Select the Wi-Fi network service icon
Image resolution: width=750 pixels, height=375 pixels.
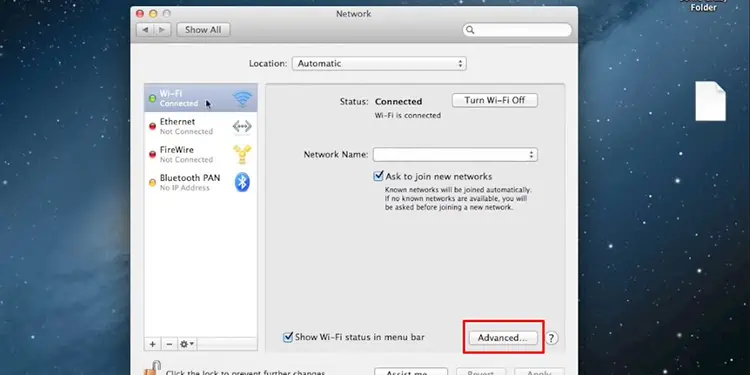[242, 99]
